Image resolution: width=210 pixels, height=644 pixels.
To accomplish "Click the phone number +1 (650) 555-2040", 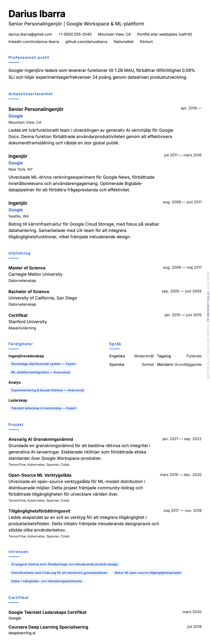I will 75,34.
